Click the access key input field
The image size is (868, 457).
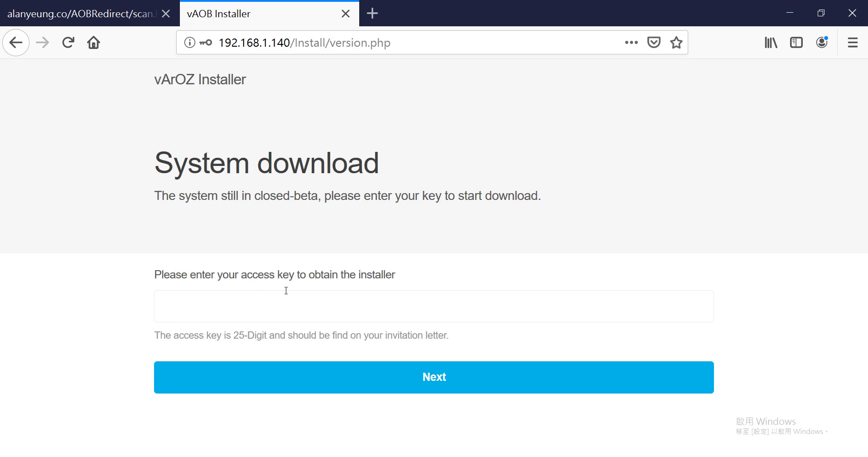pos(434,306)
